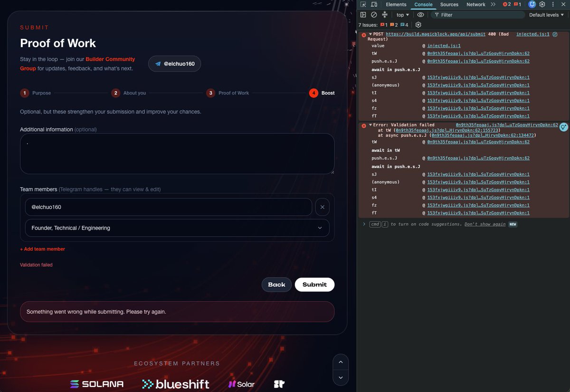Open the red error count badge
570x392 pixels.
tap(506, 4)
